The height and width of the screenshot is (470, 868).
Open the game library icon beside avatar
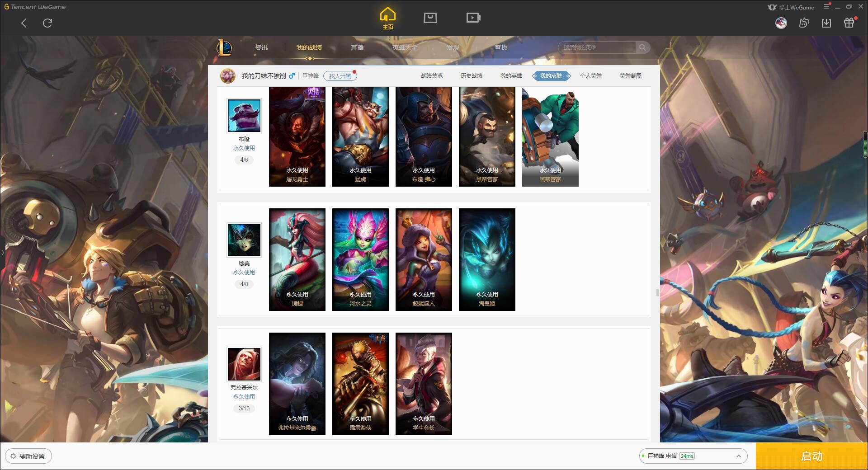[x=804, y=23]
